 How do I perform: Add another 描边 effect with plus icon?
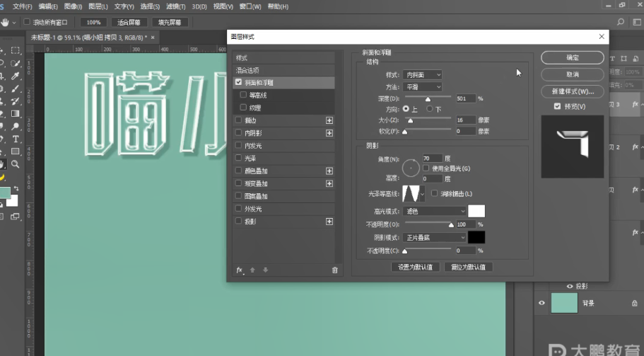(329, 120)
